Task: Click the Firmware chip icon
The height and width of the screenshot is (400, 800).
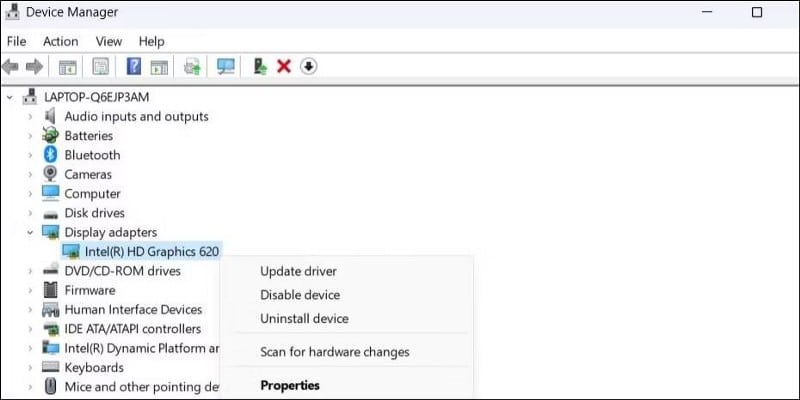Action: tap(50, 290)
